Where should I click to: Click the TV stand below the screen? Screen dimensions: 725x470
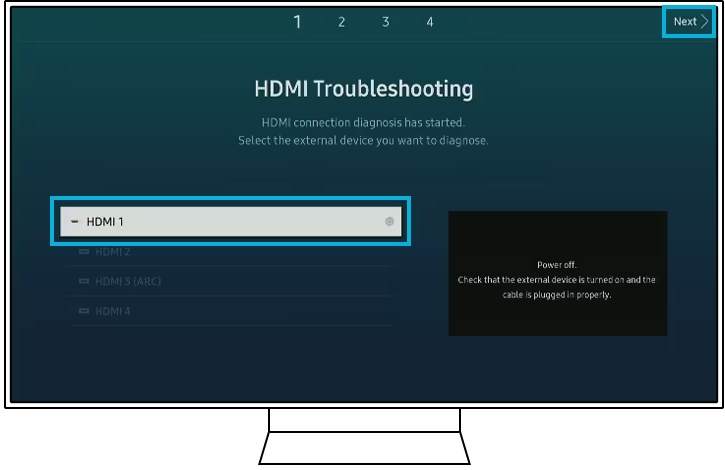(363, 438)
